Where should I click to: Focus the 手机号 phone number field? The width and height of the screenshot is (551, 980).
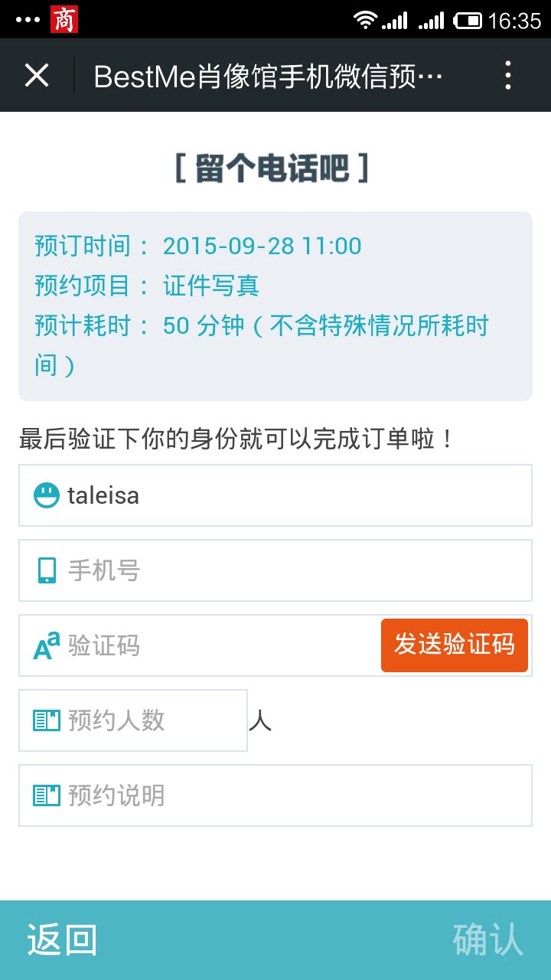point(291,570)
